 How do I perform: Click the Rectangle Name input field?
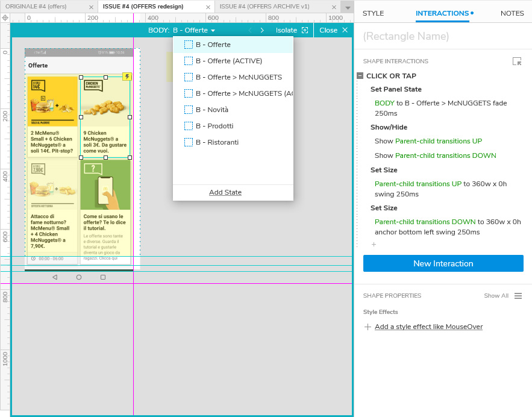(x=442, y=36)
